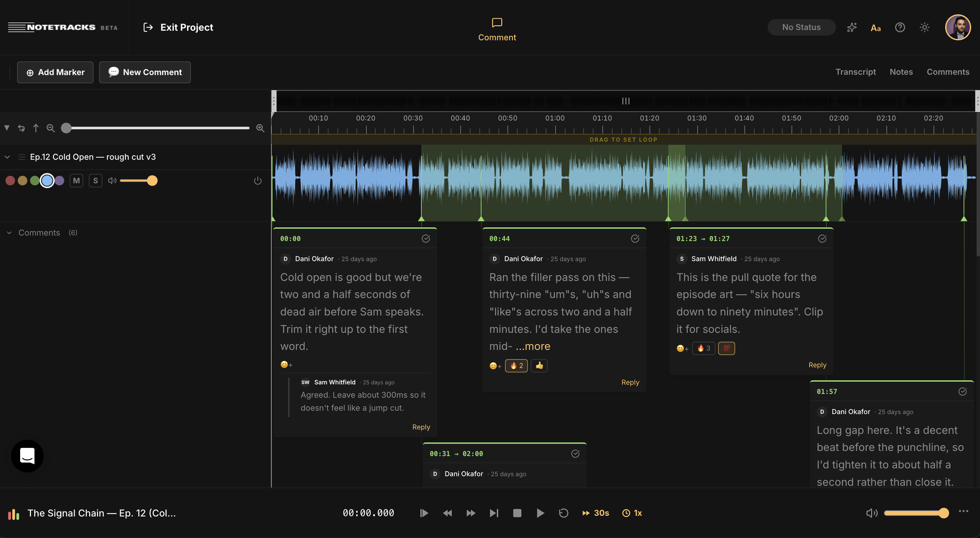Switch to the Notes tab

[901, 72]
